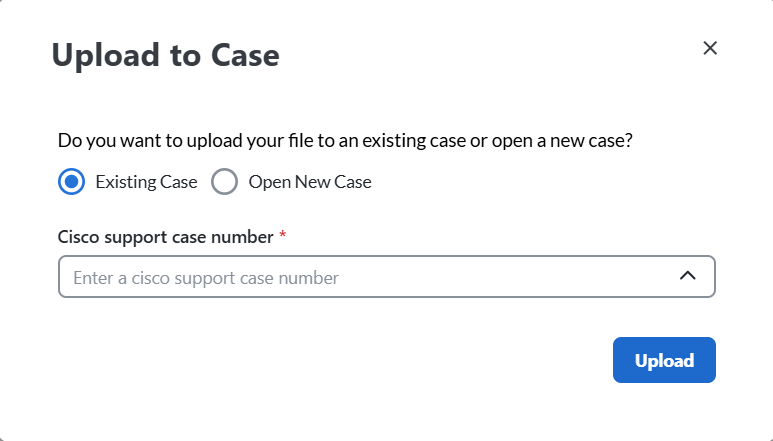Choose the Open New Case radio option
This screenshot has width=773, height=441.
(x=224, y=182)
